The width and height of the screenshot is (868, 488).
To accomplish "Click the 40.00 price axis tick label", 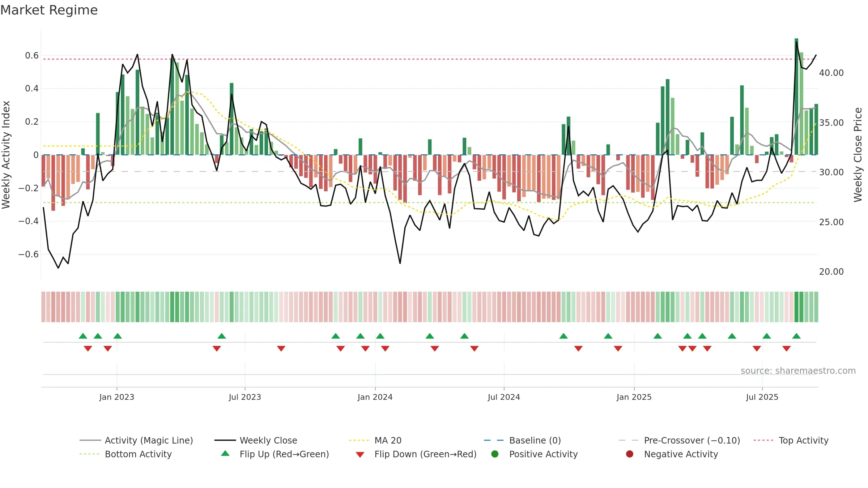I will tap(831, 73).
